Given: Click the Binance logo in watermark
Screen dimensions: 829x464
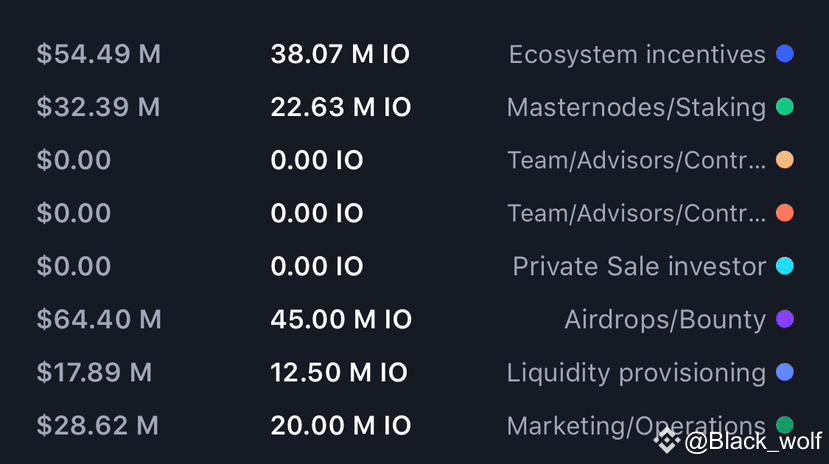Looking at the screenshot, I should pos(666,440).
